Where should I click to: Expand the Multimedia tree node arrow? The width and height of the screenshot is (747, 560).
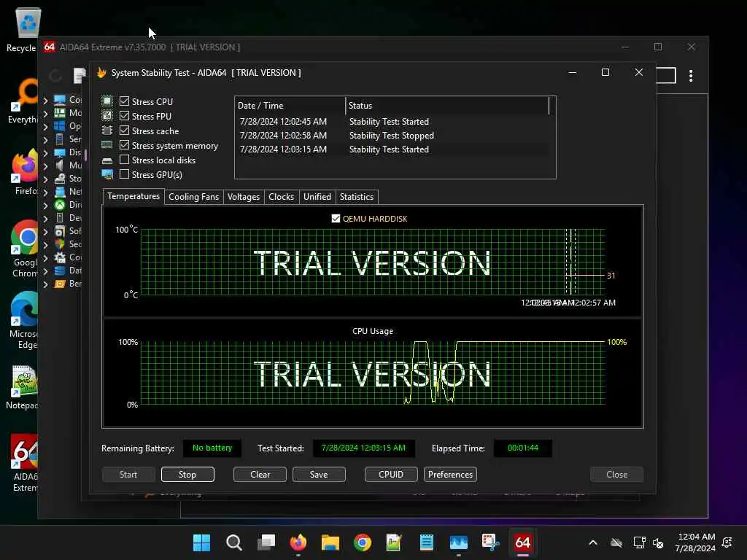click(x=45, y=166)
